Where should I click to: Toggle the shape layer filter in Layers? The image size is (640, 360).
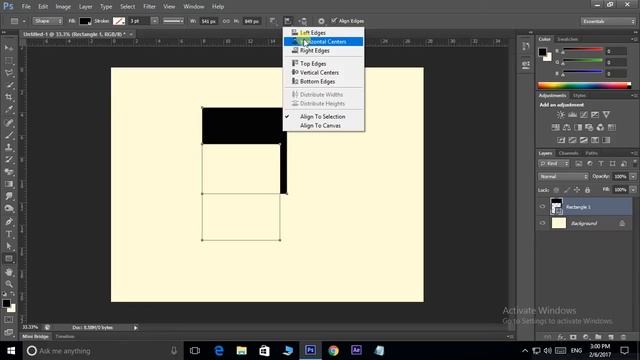(x=612, y=164)
